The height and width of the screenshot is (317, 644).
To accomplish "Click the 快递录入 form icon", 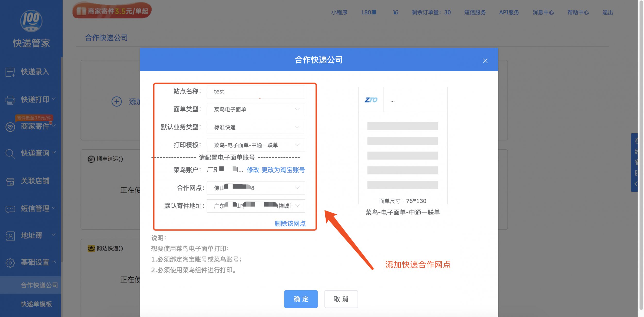I will (x=10, y=72).
